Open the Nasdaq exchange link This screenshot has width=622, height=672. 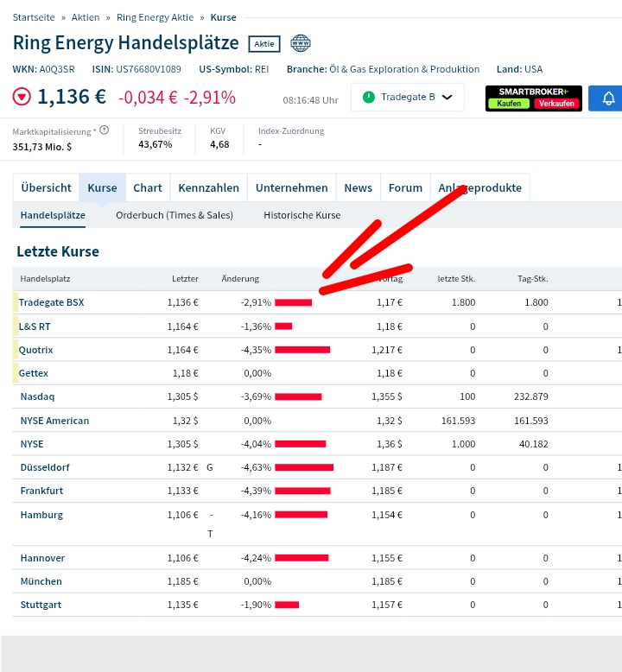click(38, 396)
